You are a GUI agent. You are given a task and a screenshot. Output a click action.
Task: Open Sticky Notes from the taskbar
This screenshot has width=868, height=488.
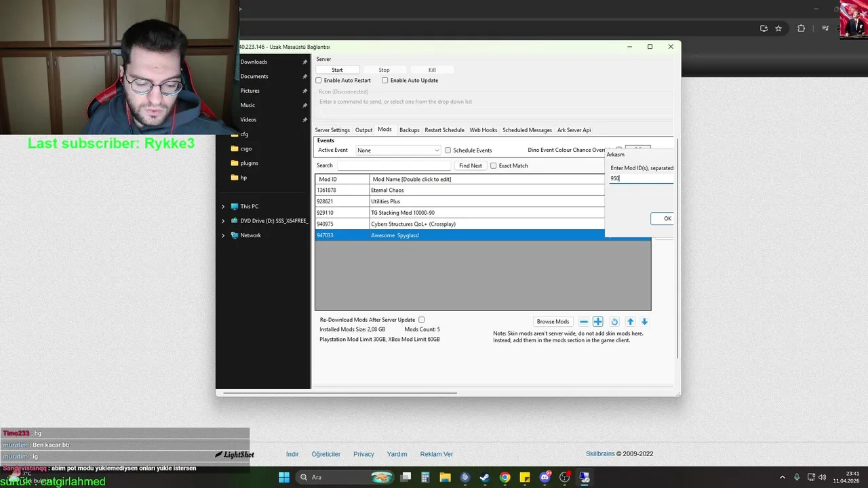click(x=525, y=477)
